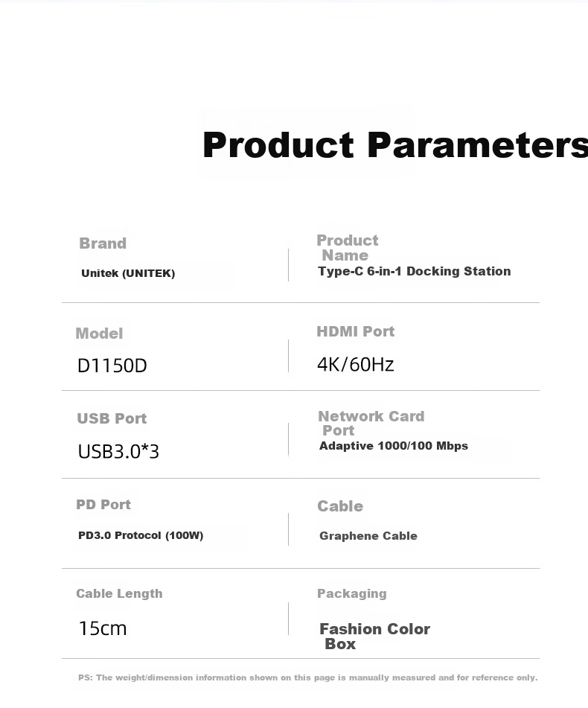
Task: Click Type-C 6-in-1 Docking Station text
Action: tap(415, 272)
